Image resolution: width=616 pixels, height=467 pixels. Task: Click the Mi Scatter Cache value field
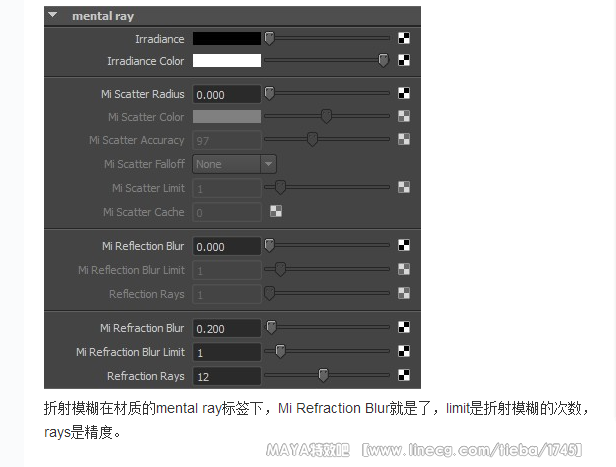click(227, 212)
